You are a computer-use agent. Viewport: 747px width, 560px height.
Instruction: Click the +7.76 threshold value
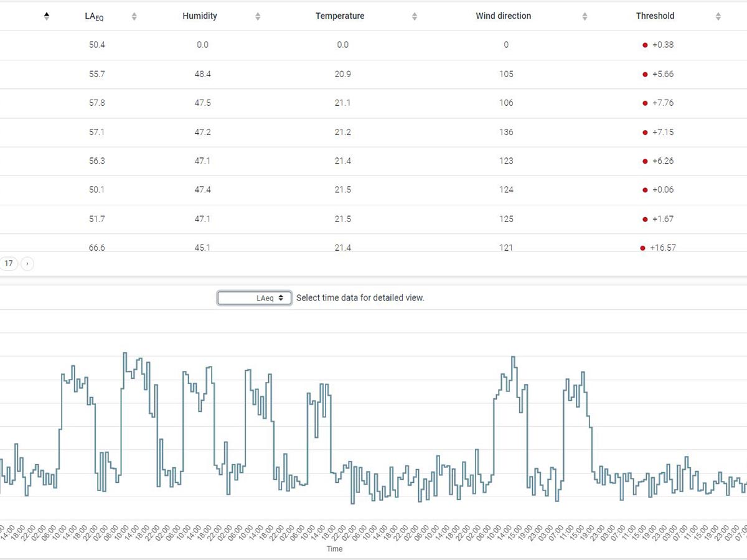[662, 103]
